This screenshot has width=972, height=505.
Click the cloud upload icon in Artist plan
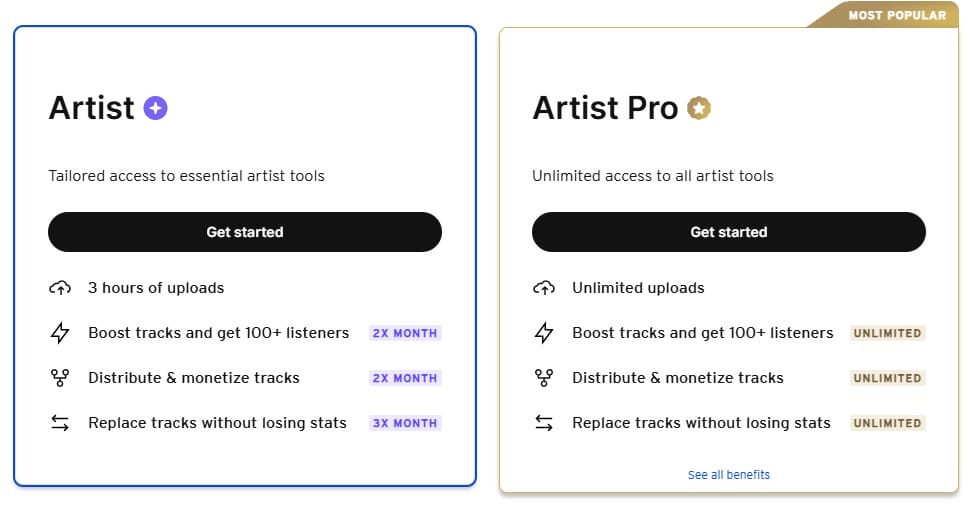point(60,288)
